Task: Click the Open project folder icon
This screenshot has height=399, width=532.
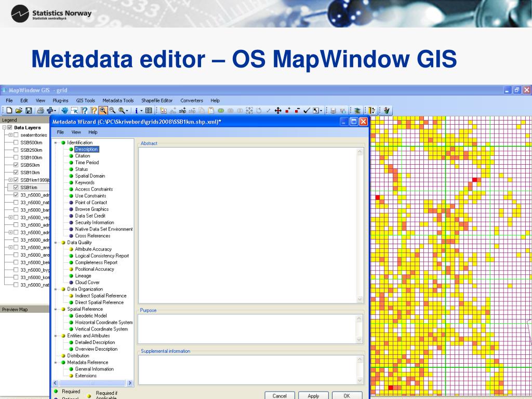Action: pos(19,110)
